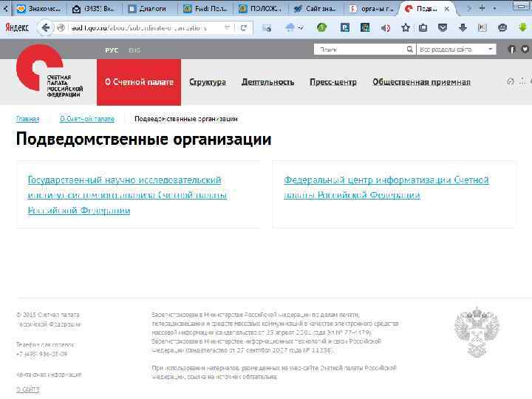Open the Деятельность menu item
This screenshot has width=532, height=399.
coord(267,82)
